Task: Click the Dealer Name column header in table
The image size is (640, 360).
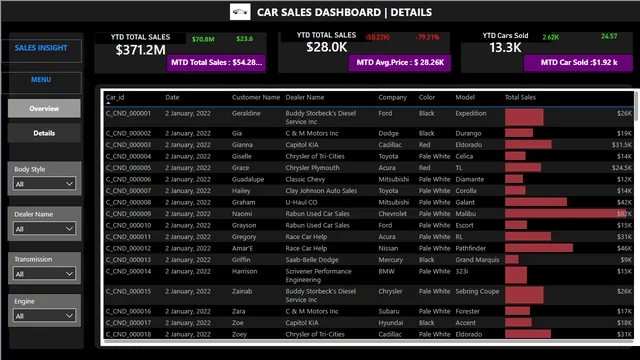Action: point(305,97)
